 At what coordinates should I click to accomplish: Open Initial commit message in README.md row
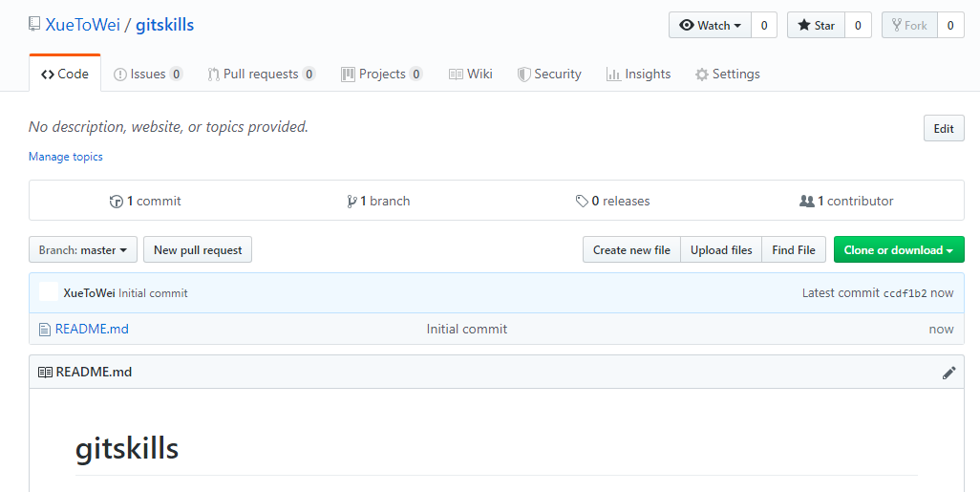point(467,329)
